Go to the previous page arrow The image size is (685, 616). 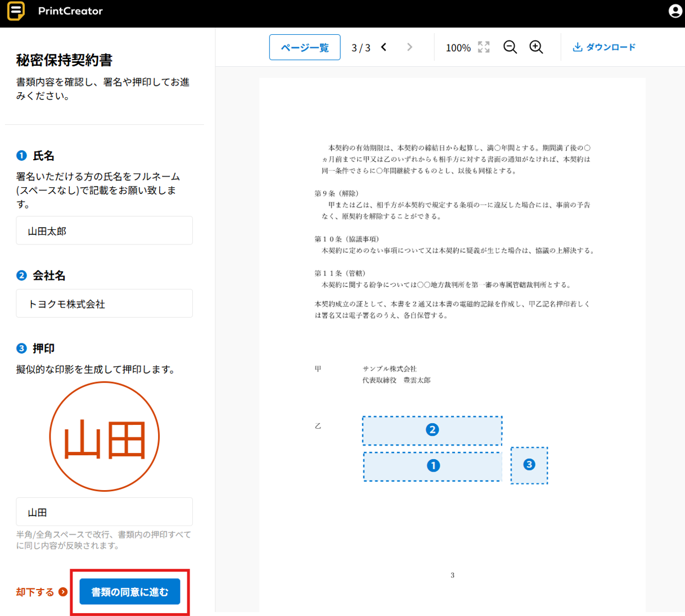384,47
